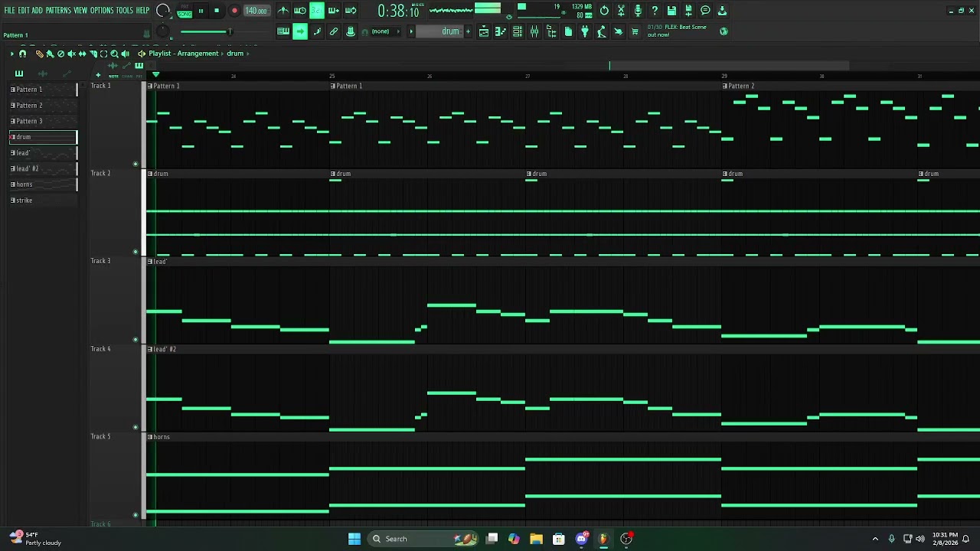Open the shopping cart content library

pyautogui.click(x=635, y=31)
